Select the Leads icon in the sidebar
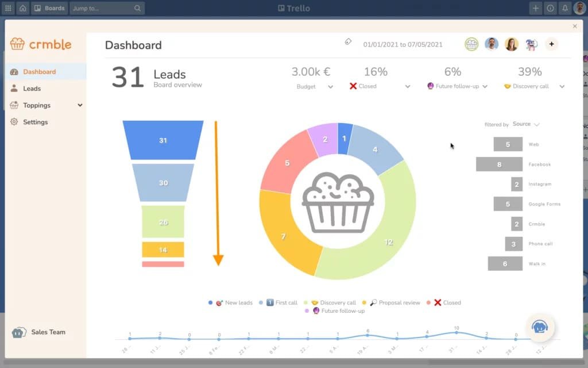The height and width of the screenshot is (368, 588). [16, 89]
